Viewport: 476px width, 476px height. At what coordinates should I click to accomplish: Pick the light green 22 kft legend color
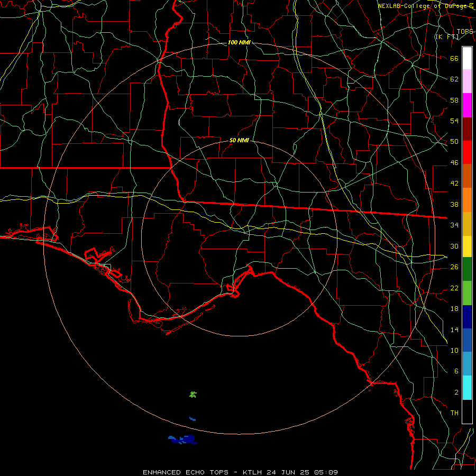click(x=467, y=293)
